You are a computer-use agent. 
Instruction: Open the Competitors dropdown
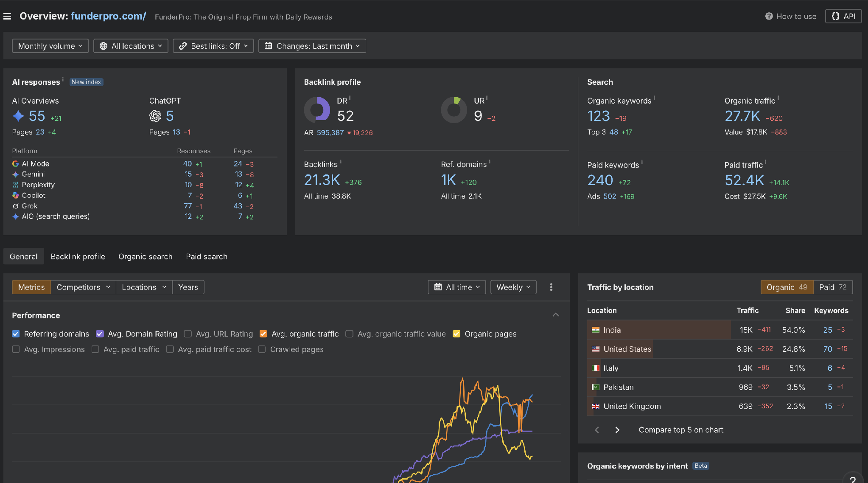tap(83, 287)
